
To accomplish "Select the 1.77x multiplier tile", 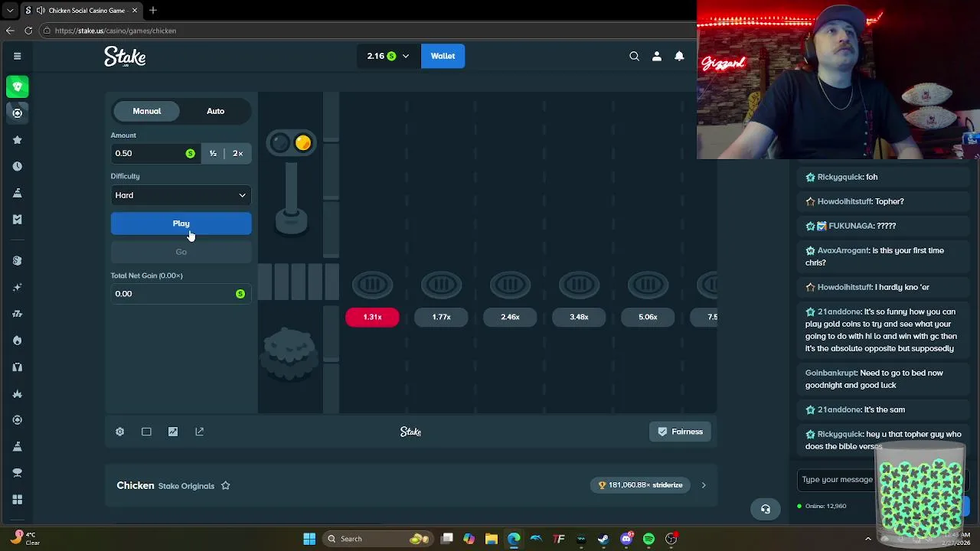I will (441, 317).
